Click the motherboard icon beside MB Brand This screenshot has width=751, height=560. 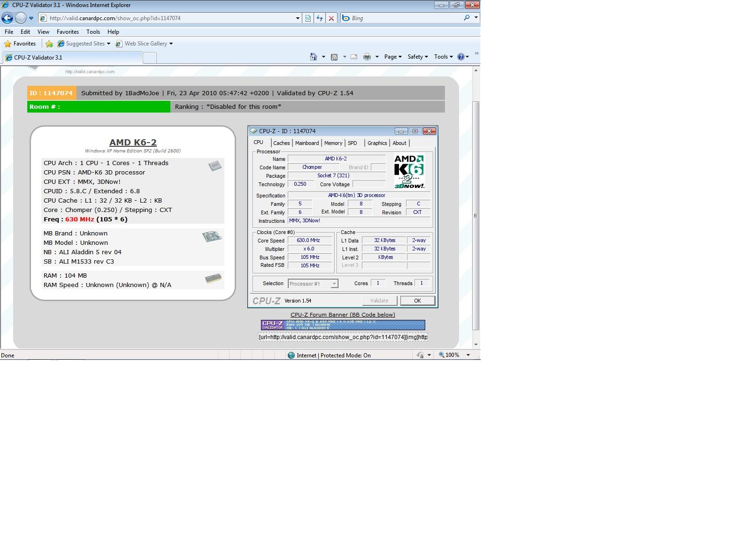tap(212, 236)
